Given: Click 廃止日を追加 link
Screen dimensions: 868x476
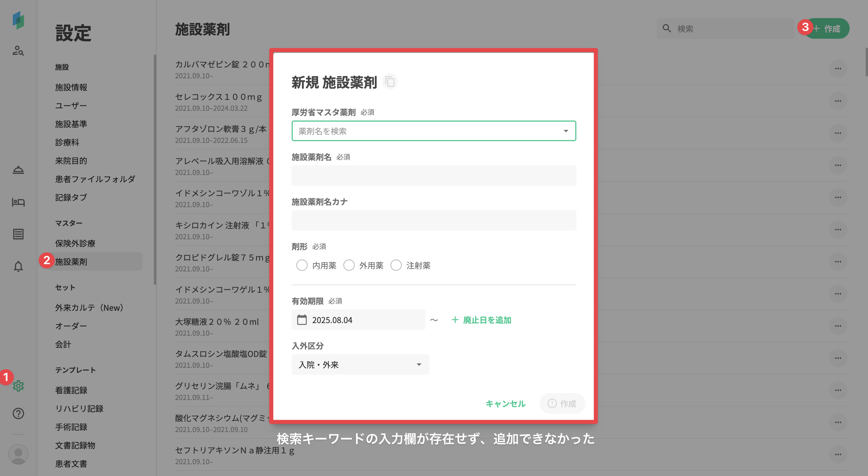Looking at the screenshot, I should coord(481,320).
